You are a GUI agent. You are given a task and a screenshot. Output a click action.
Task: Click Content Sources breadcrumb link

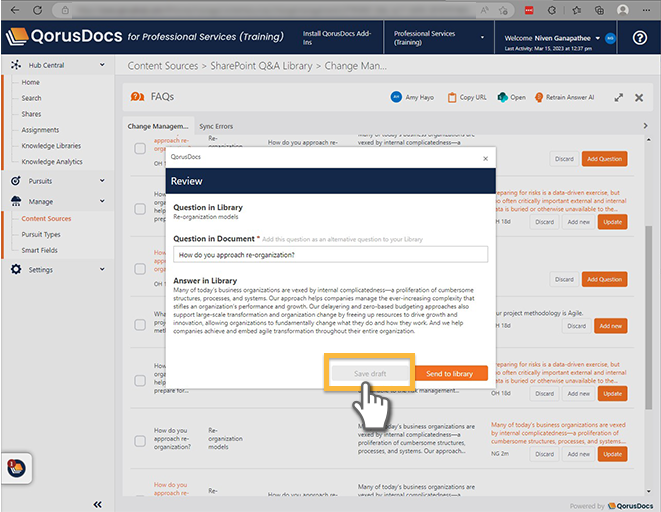tap(163, 66)
